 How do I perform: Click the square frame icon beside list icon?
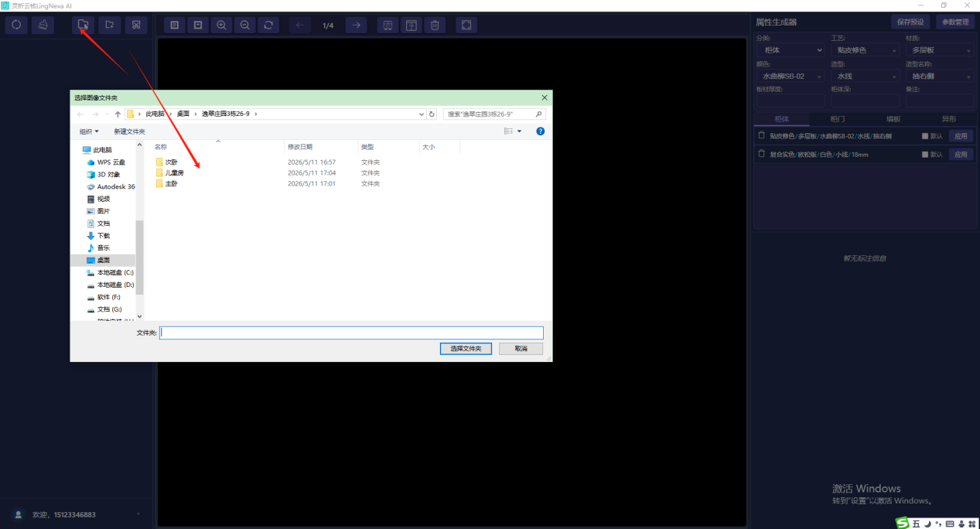tap(198, 26)
